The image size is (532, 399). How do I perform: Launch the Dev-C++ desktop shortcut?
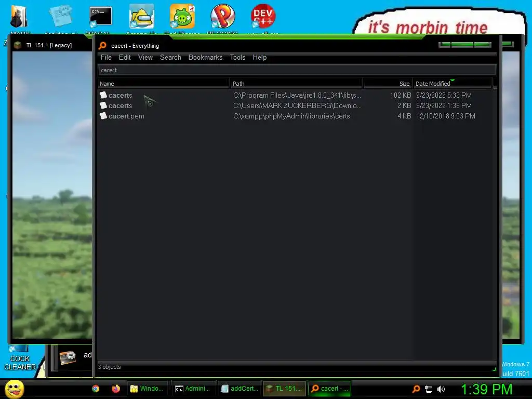(x=263, y=16)
